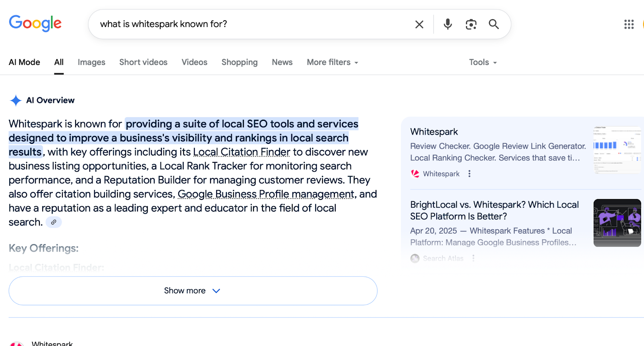
Task: View the News tab
Action: coord(282,62)
